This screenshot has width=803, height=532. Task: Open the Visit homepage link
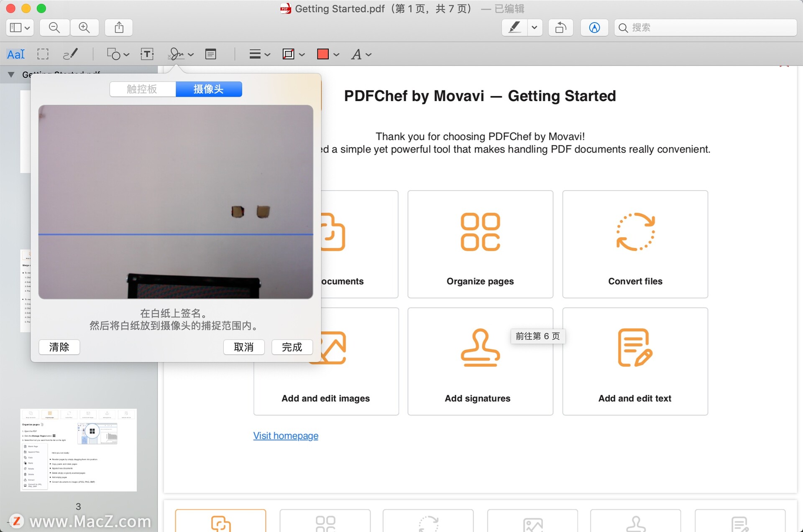286,436
